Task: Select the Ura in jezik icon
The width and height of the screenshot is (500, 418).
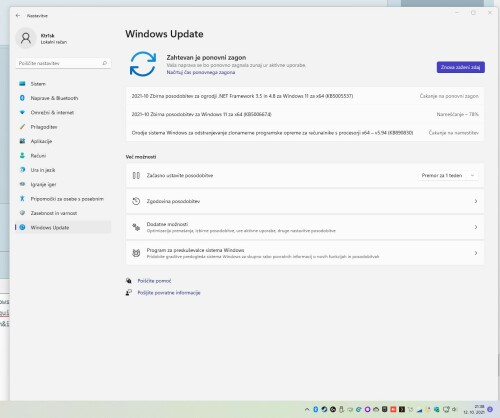Action: point(22,170)
